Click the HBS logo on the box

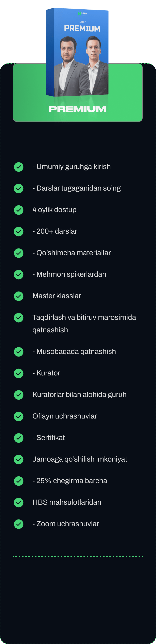(x=82, y=14)
